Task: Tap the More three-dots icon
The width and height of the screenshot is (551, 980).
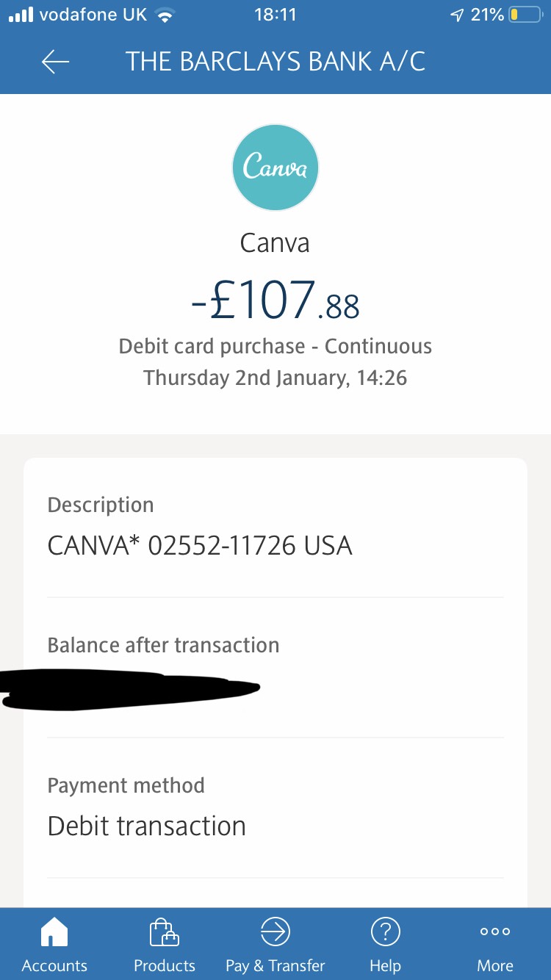Action: pyautogui.click(x=495, y=932)
